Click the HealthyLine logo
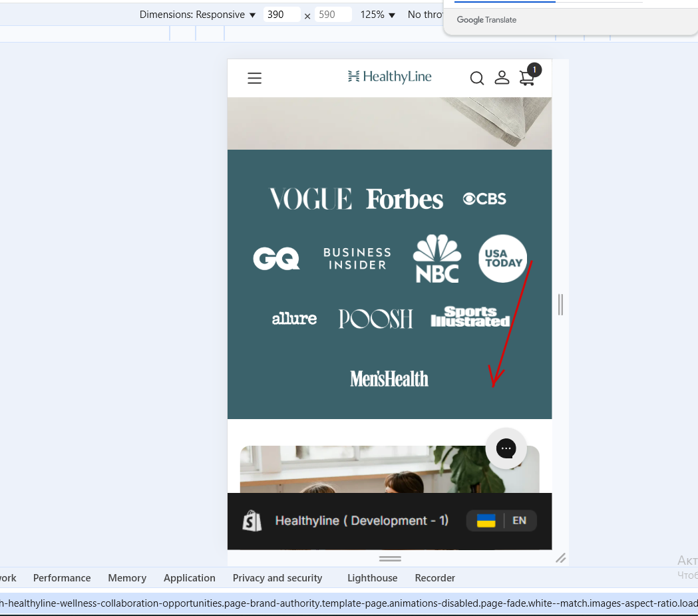This screenshot has width=698, height=616. tap(389, 77)
